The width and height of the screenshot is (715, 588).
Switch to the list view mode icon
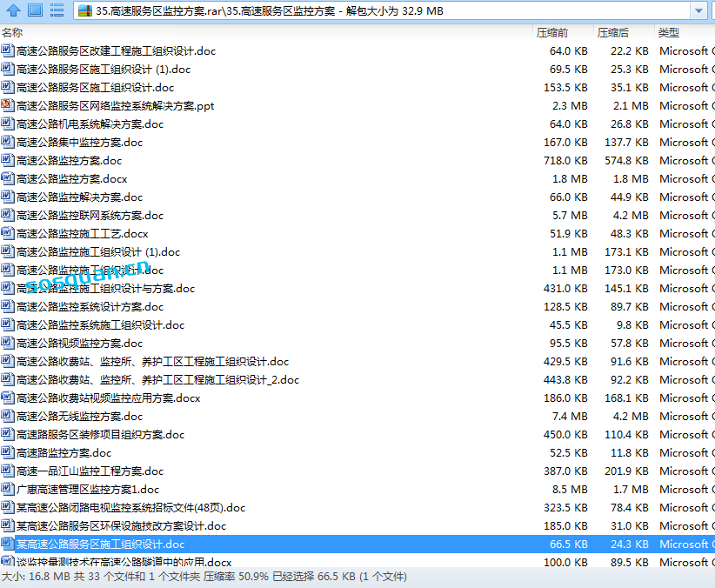click(57, 10)
